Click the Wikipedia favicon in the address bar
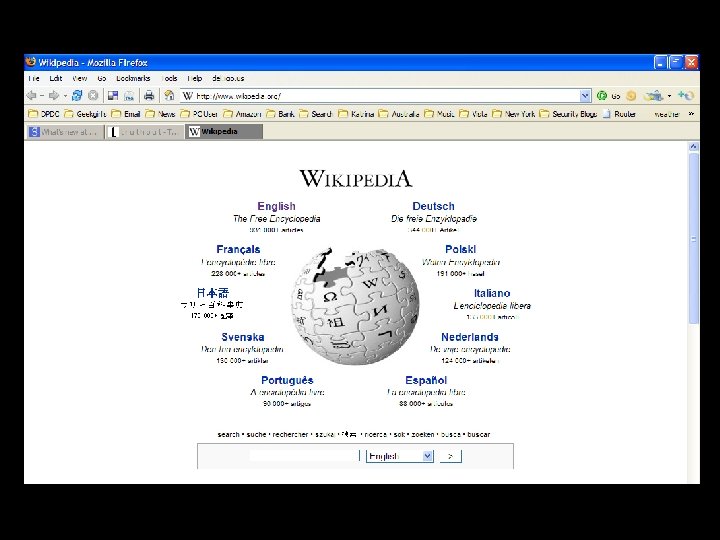 [187, 96]
